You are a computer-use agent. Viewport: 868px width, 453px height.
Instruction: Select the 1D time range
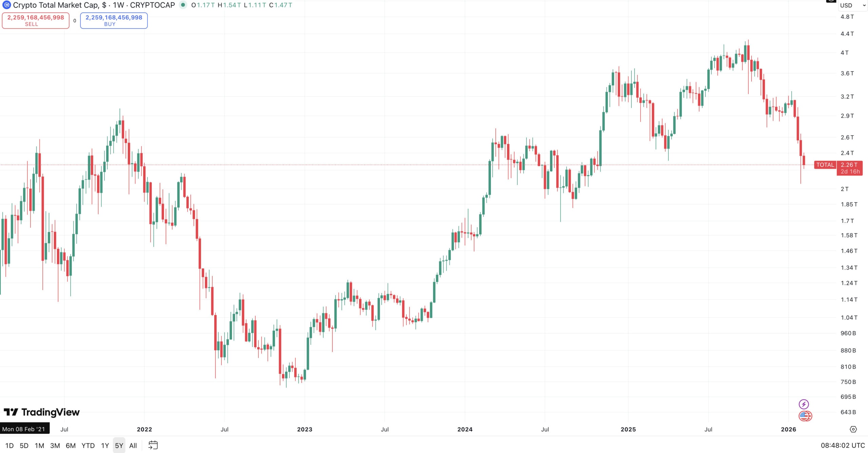click(x=9, y=446)
